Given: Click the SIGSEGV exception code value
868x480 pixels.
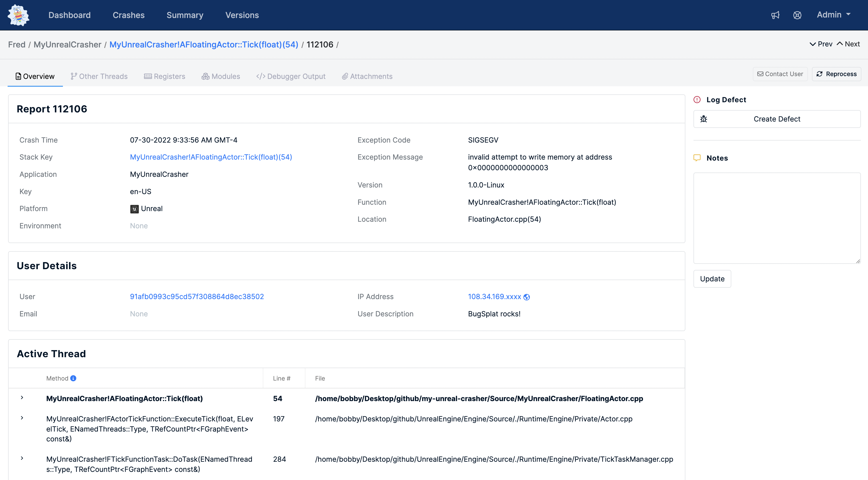Looking at the screenshot, I should tap(483, 140).
